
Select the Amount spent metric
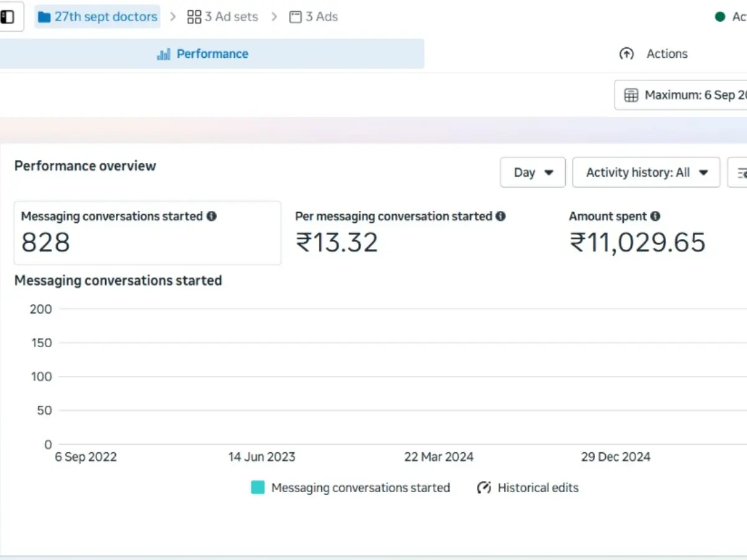tap(637, 233)
